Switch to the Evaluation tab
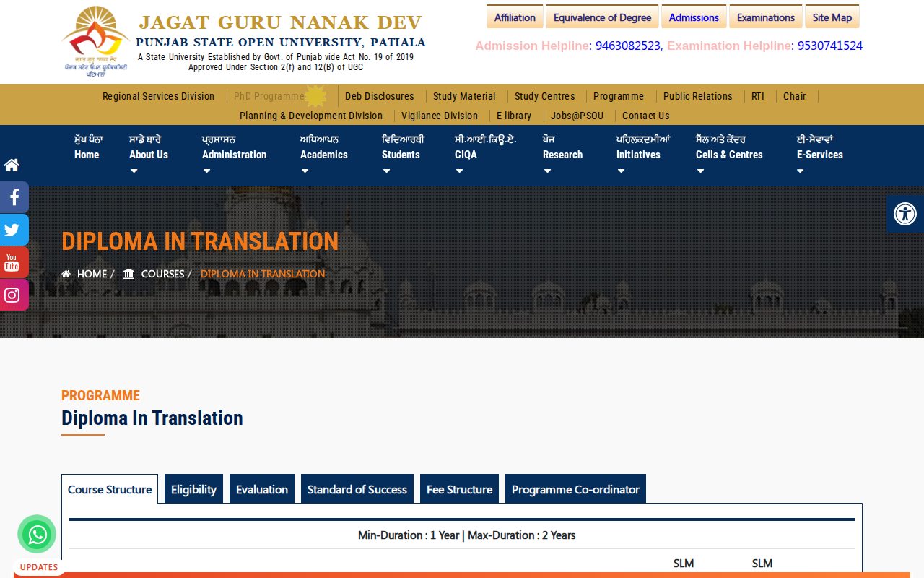Image resolution: width=924 pixels, height=578 pixels. click(262, 489)
